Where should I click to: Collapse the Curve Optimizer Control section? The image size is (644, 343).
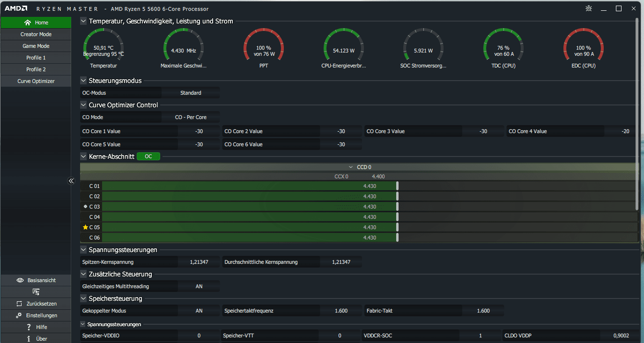[x=83, y=105]
